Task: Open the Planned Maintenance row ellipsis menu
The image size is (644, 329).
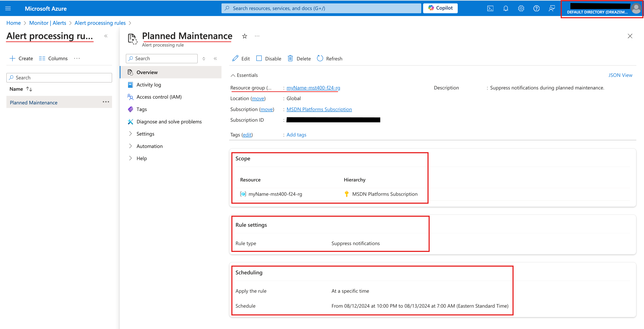Action: point(106,102)
